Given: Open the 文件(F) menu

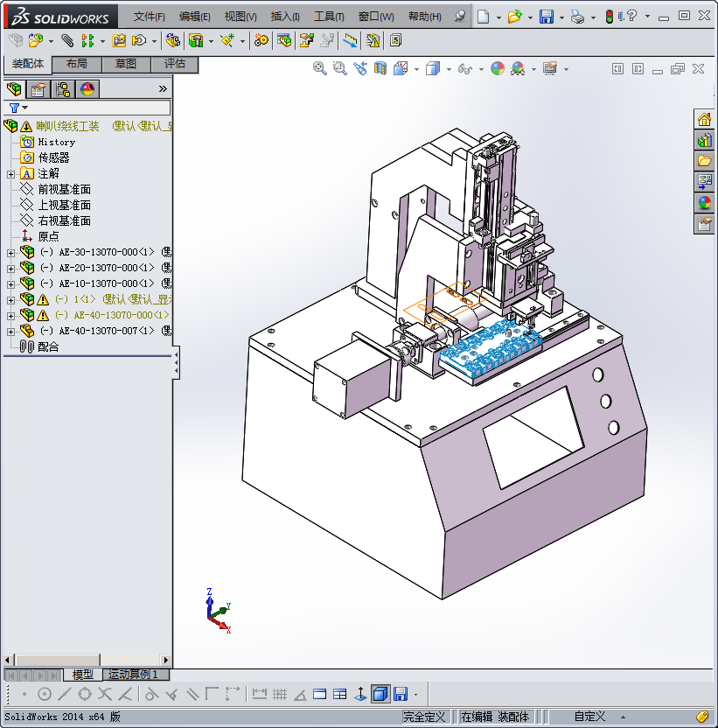Looking at the screenshot, I should point(149,17).
